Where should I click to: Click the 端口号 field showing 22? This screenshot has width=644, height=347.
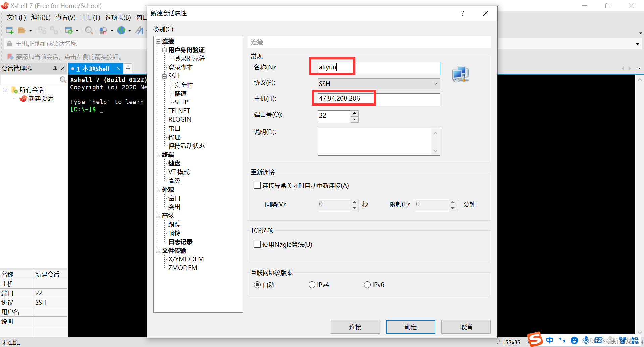[x=334, y=116]
